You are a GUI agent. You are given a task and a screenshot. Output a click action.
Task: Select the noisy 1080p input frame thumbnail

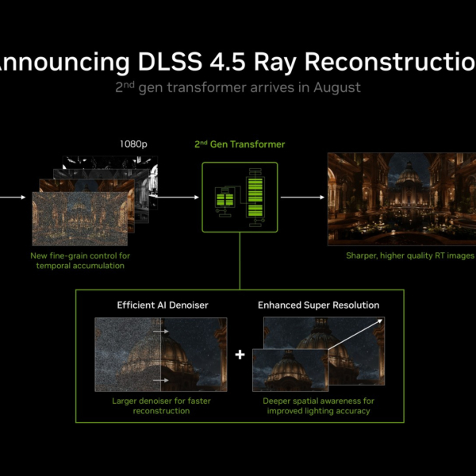[x=80, y=219]
